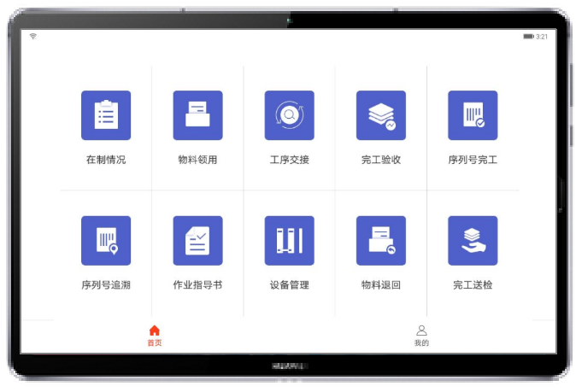Open the 在制情况 clipboard icon
The height and width of the screenshot is (392, 576).
pos(106,115)
